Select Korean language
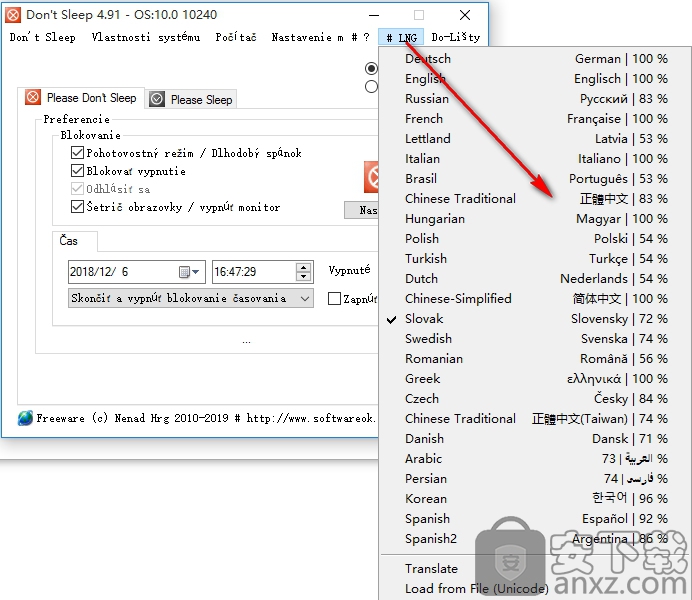692x600 pixels. click(535, 499)
